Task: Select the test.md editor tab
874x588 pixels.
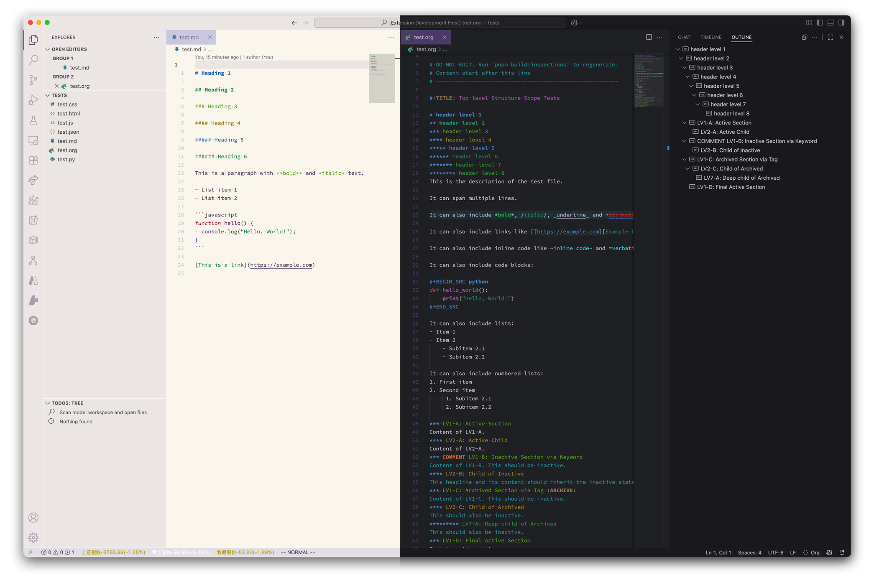Action: (x=189, y=37)
